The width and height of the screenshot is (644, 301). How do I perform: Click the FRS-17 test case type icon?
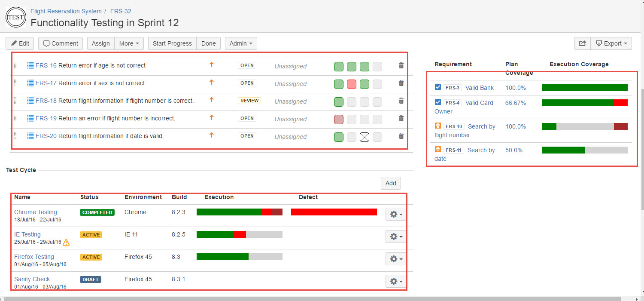tap(30, 83)
